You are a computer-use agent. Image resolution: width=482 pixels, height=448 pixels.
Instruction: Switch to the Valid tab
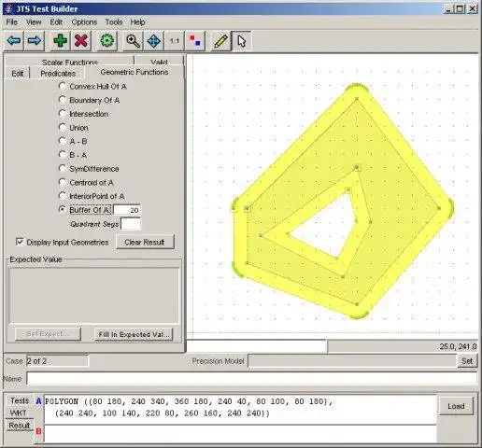159,62
